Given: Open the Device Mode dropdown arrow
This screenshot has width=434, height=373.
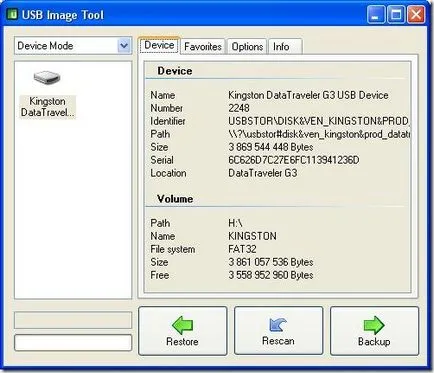Looking at the screenshot, I should pos(124,46).
